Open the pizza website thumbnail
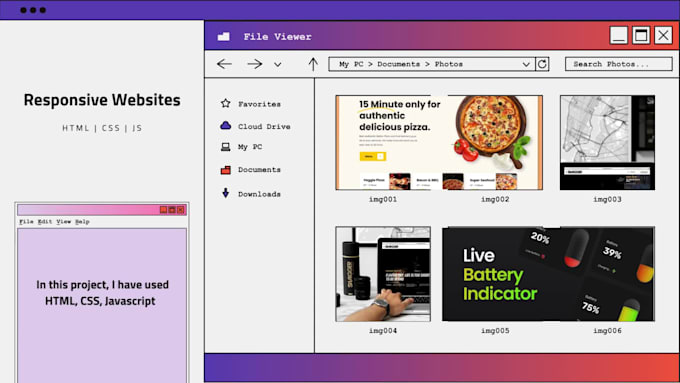680x383 pixels. click(x=439, y=143)
